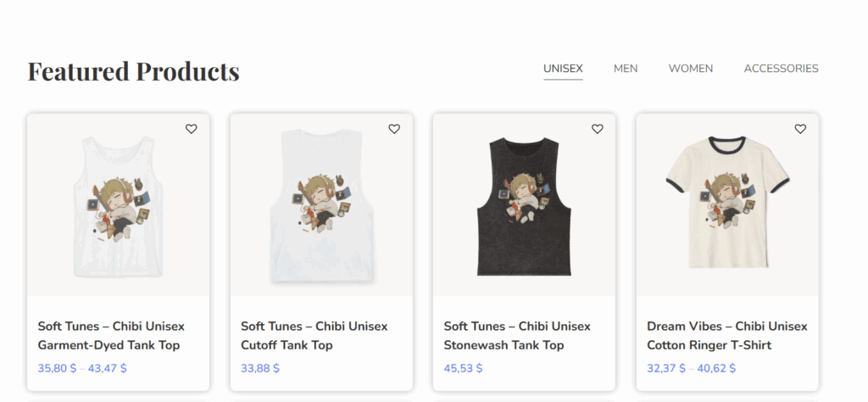The height and width of the screenshot is (402, 868).
Task: Click the 33,88 $ price text
Action: coord(259,368)
